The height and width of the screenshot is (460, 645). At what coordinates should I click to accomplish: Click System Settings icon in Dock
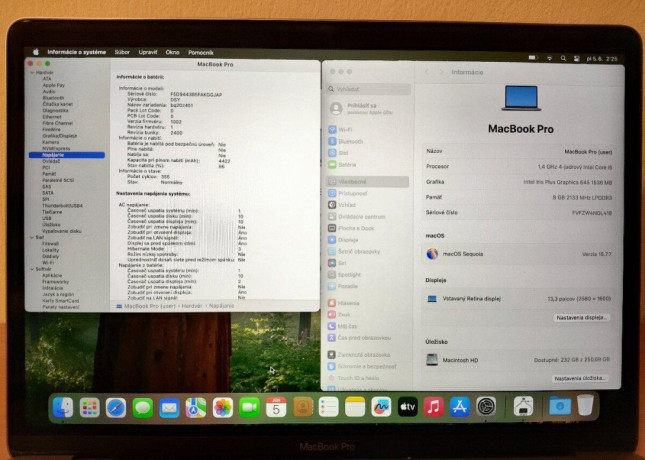[x=486, y=407]
